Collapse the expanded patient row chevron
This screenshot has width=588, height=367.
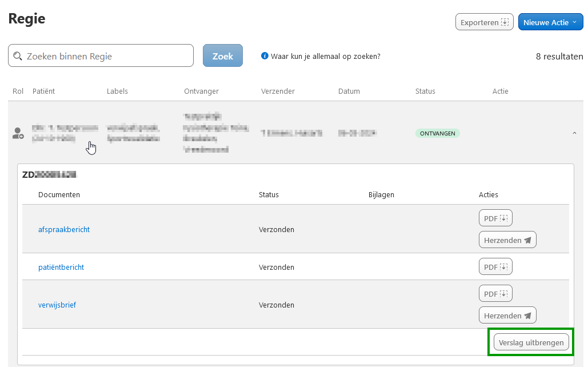574,133
